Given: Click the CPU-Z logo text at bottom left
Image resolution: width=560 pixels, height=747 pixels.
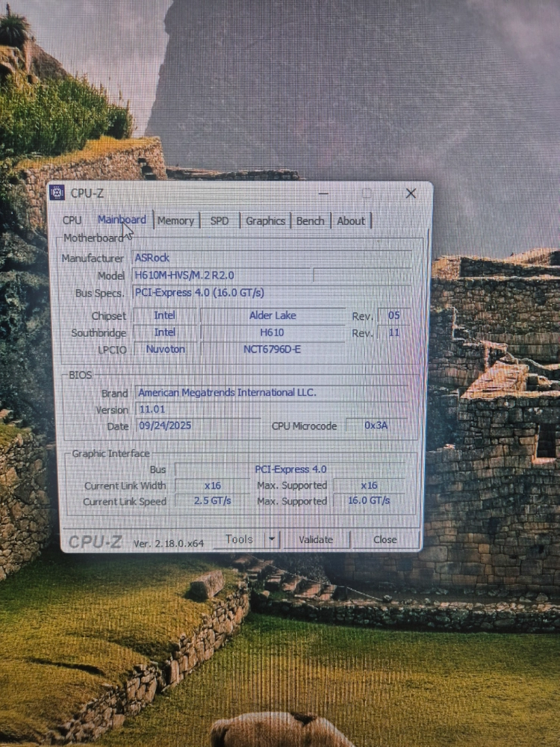Looking at the screenshot, I should [x=95, y=542].
